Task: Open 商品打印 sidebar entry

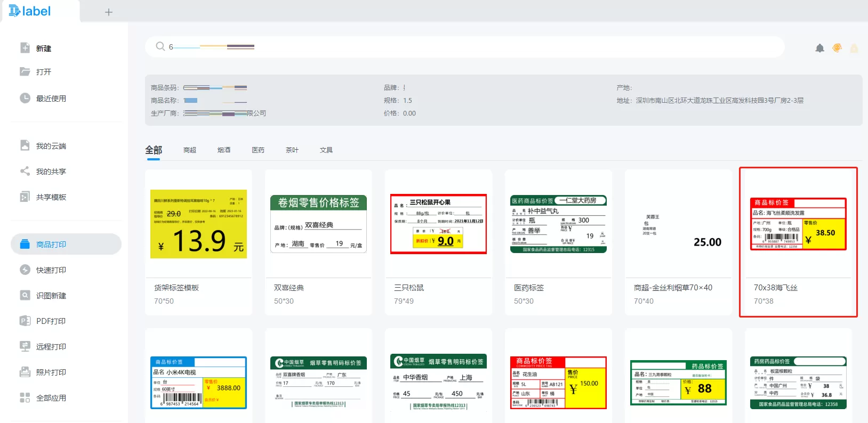Action: (x=66, y=244)
